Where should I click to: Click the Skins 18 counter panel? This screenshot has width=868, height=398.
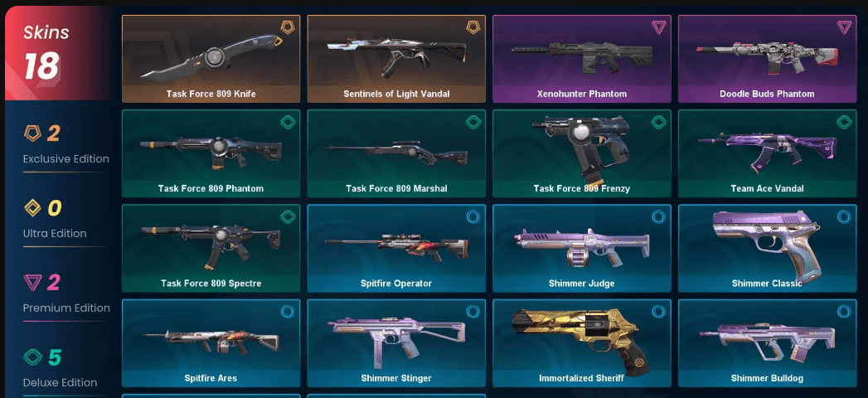click(x=60, y=53)
